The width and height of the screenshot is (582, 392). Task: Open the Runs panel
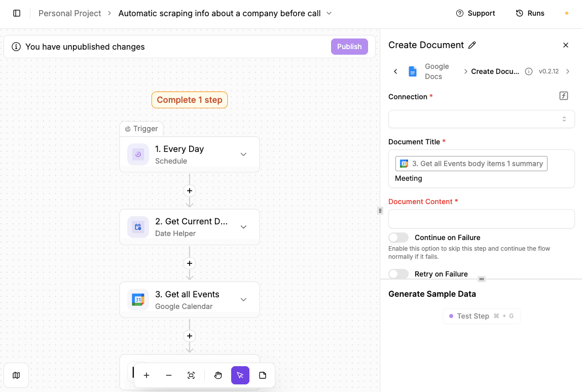530,13
